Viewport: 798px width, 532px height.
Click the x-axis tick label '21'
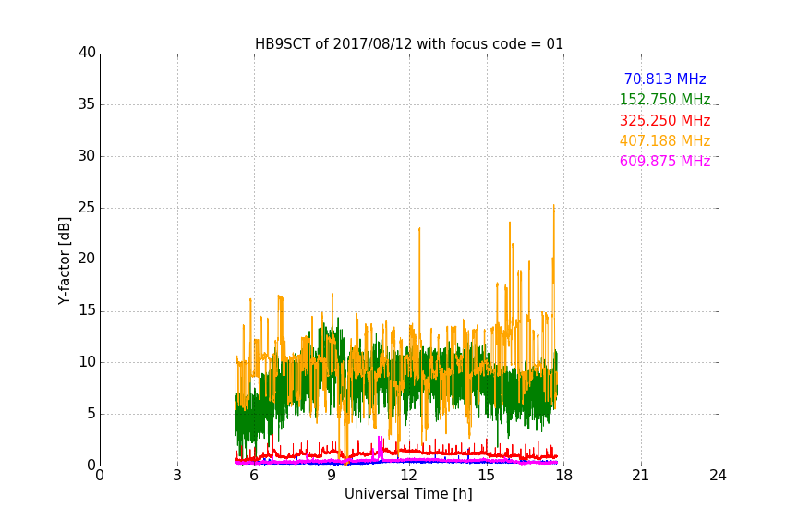[x=641, y=476]
